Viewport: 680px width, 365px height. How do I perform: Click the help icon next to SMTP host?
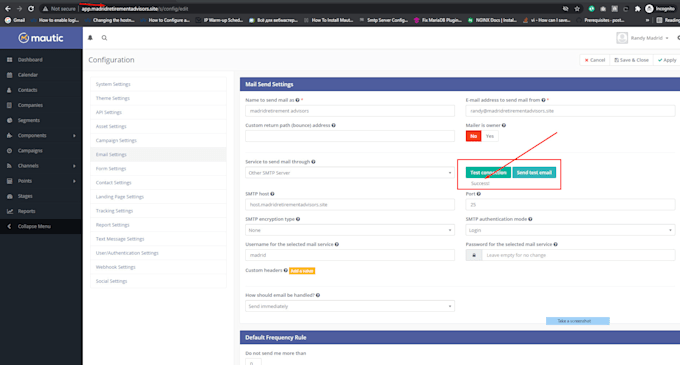[272, 194]
